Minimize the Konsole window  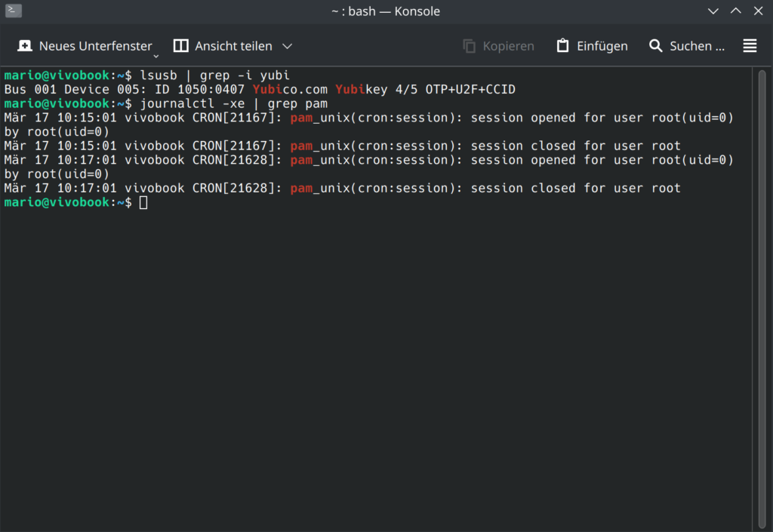pyautogui.click(x=713, y=11)
